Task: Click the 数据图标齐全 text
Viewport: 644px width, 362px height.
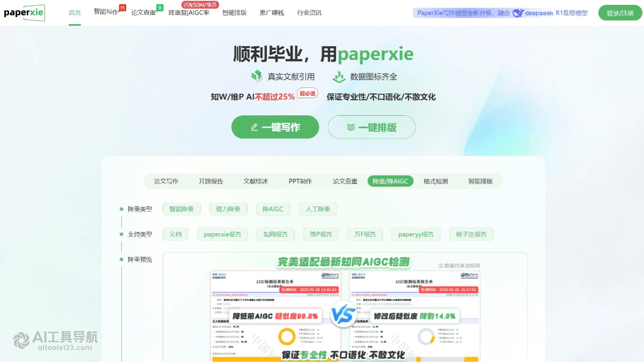Action: click(x=374, y=77)
